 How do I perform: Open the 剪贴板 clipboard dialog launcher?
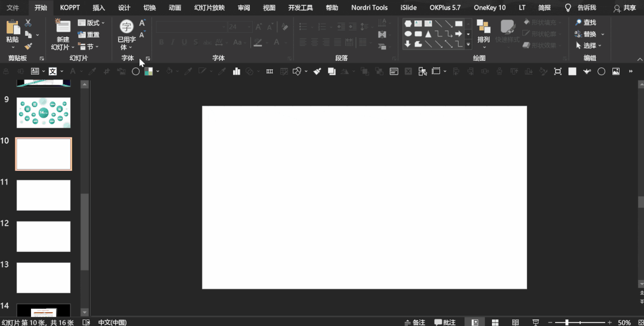point(42,59)
